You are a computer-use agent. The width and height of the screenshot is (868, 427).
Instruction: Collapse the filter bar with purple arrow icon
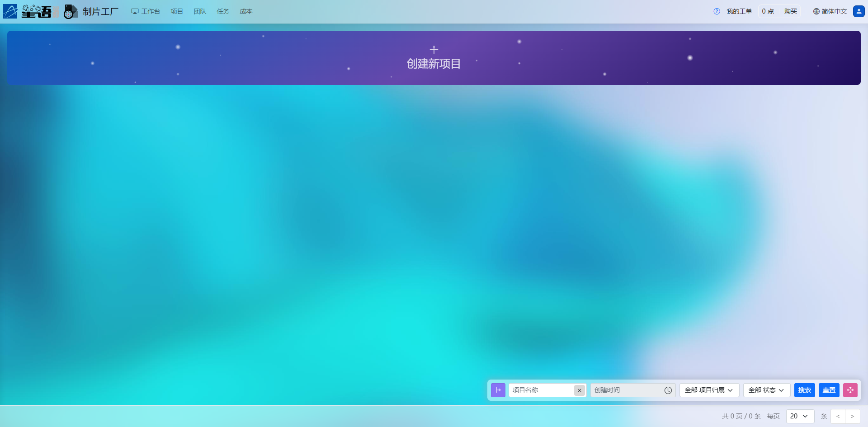(498, 390)
